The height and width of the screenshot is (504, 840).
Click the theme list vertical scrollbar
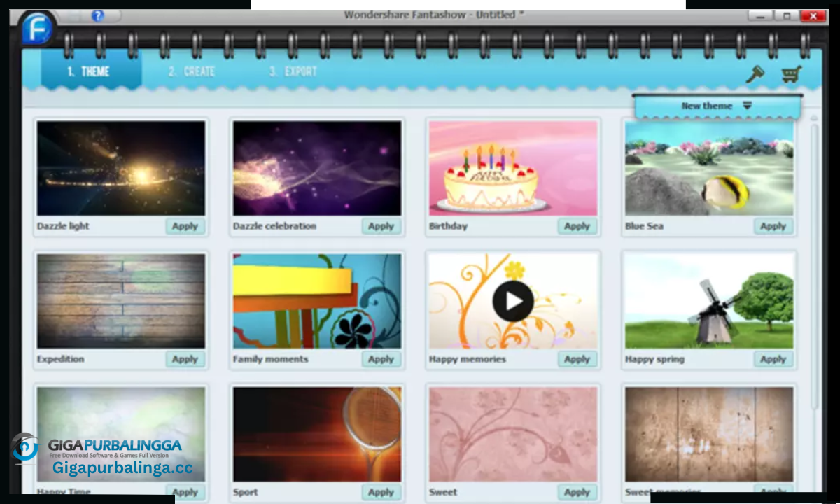click(x=814, y=266)
